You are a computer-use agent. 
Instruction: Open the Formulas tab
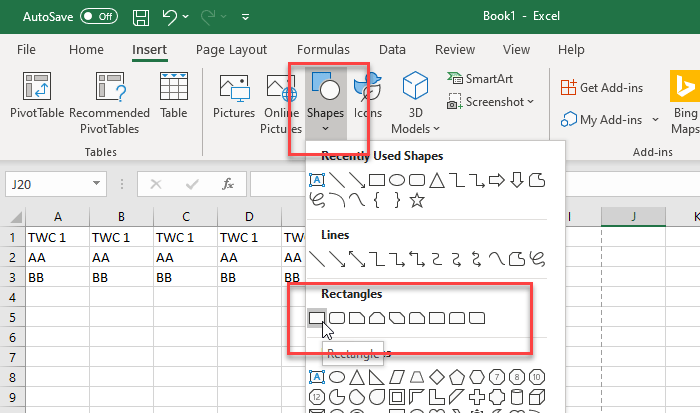point(323,49)
